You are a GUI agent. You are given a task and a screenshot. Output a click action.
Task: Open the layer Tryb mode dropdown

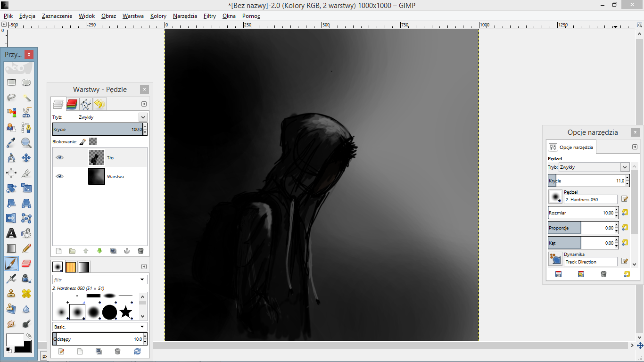(x=143, y=117)
